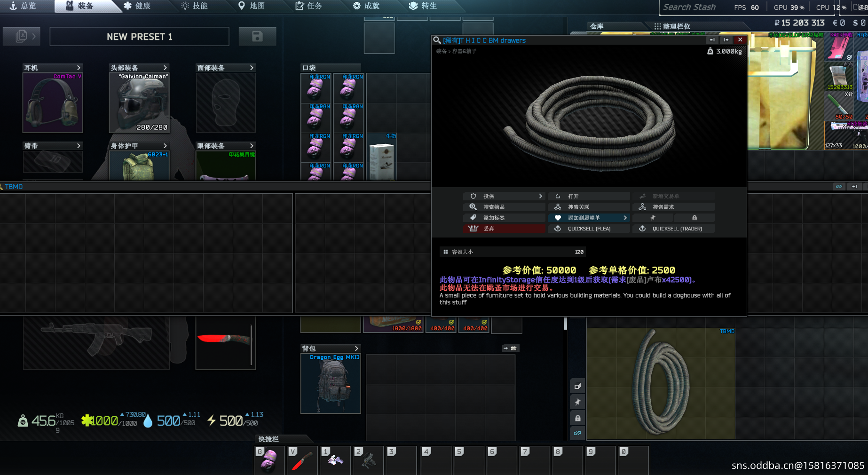Toggle the pin button in the item menu

[653, 218]
